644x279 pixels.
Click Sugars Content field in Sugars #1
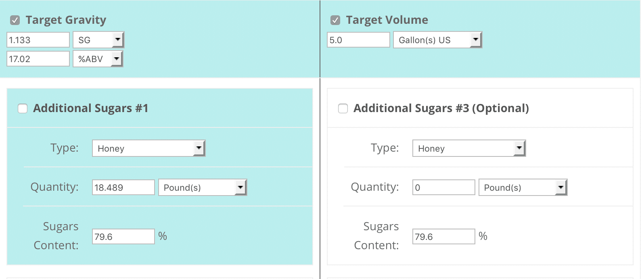[x=123, y=237]
